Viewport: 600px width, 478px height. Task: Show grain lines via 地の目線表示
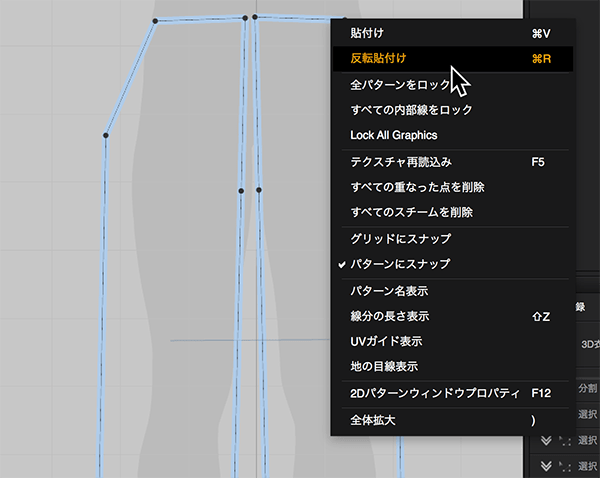pos(384,366)
